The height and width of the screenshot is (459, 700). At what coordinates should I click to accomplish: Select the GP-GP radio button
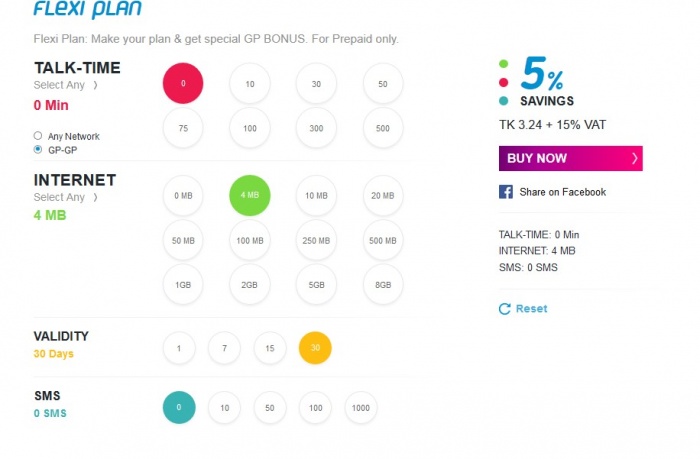pos(38,149)
